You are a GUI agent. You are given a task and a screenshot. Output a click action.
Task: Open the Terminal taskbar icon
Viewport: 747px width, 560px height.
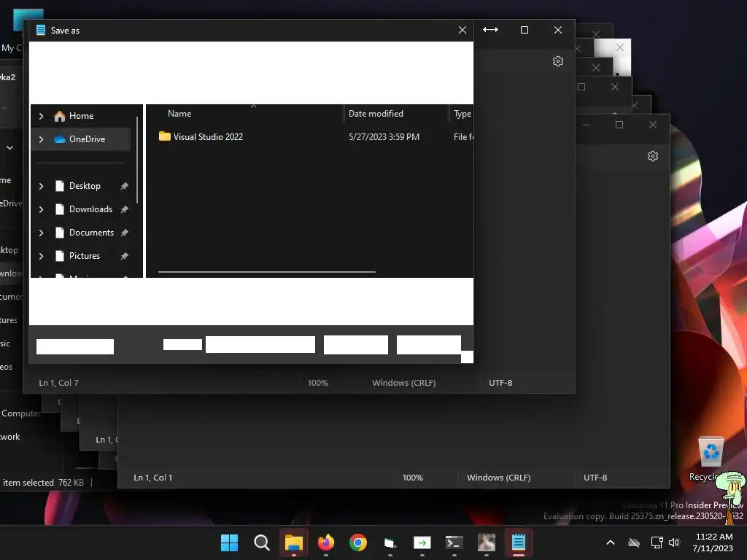[454, 542]
